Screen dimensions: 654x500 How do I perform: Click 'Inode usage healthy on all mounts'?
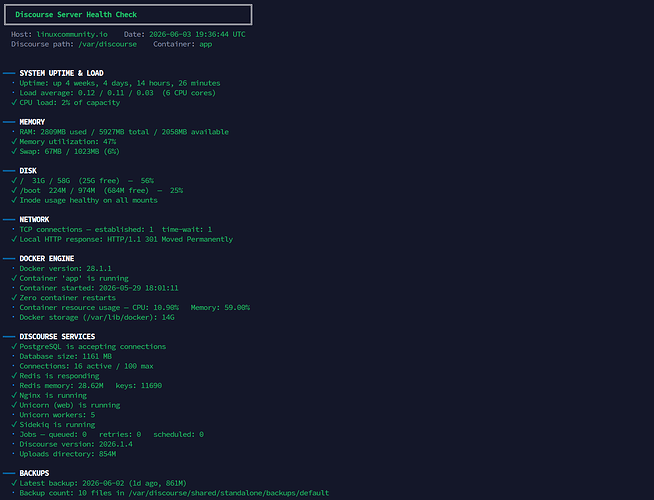point(88,200)
